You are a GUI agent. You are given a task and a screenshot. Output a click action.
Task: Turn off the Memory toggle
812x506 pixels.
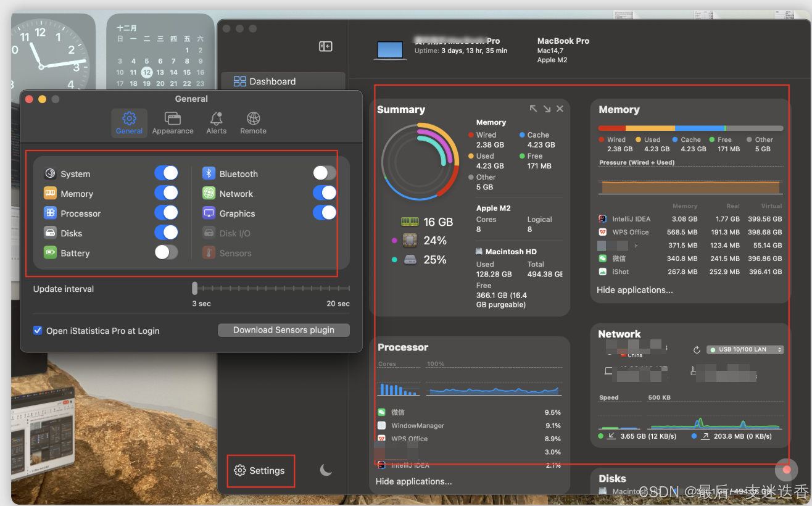tap(166, 193)
